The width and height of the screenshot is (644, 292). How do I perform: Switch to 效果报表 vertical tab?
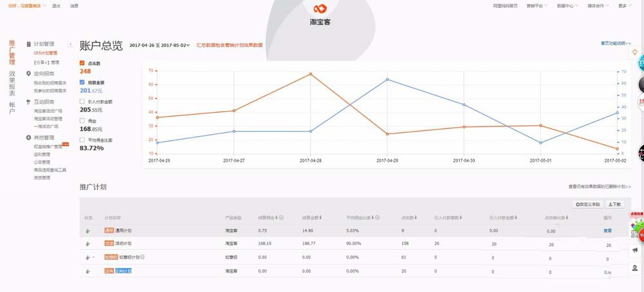[12, 84]
